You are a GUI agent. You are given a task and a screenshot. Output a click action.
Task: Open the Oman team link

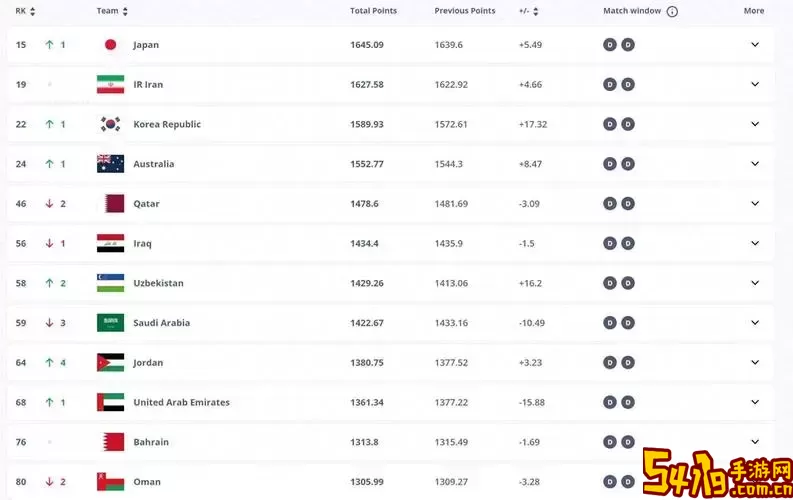pos(147,482)
